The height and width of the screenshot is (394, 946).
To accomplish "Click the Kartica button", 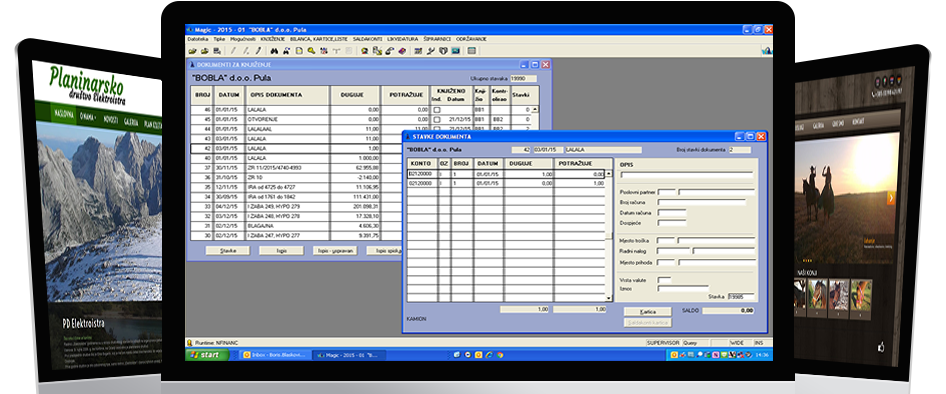I will [x=647, y=311].
